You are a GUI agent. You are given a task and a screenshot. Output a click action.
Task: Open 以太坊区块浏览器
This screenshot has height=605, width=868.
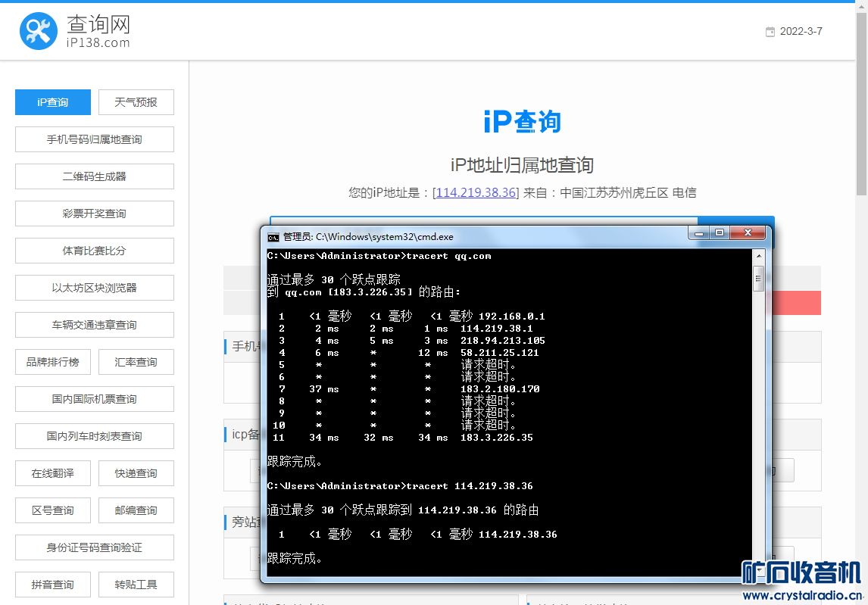95,288
